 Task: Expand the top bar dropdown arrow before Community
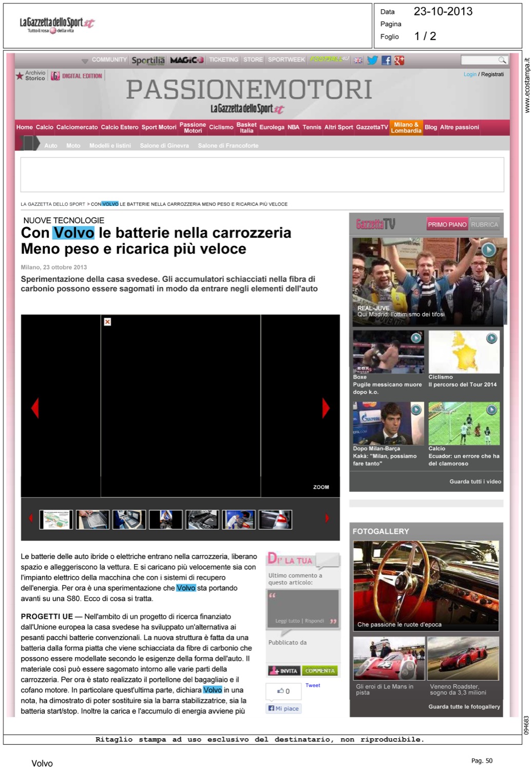point(85,61)
